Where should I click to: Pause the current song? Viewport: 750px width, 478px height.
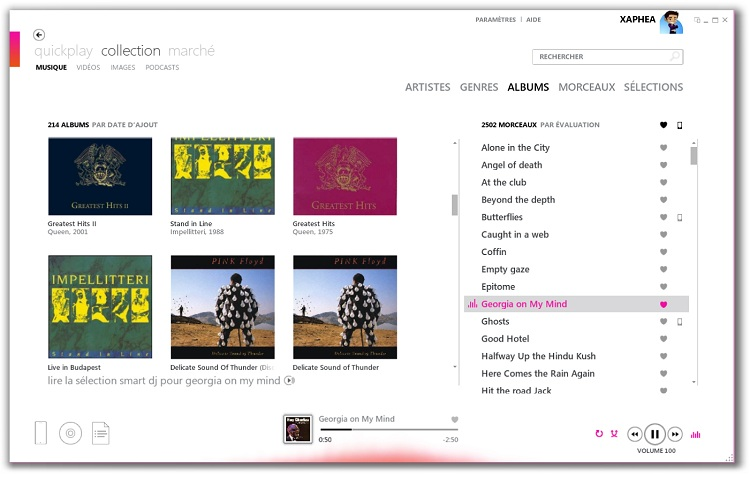tap(655, 434)
